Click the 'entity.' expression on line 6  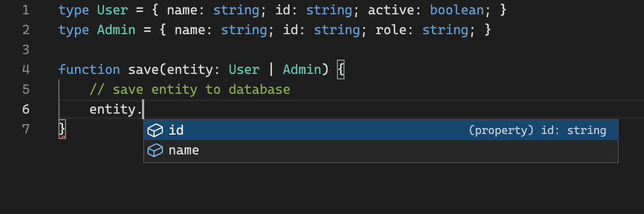116,109
